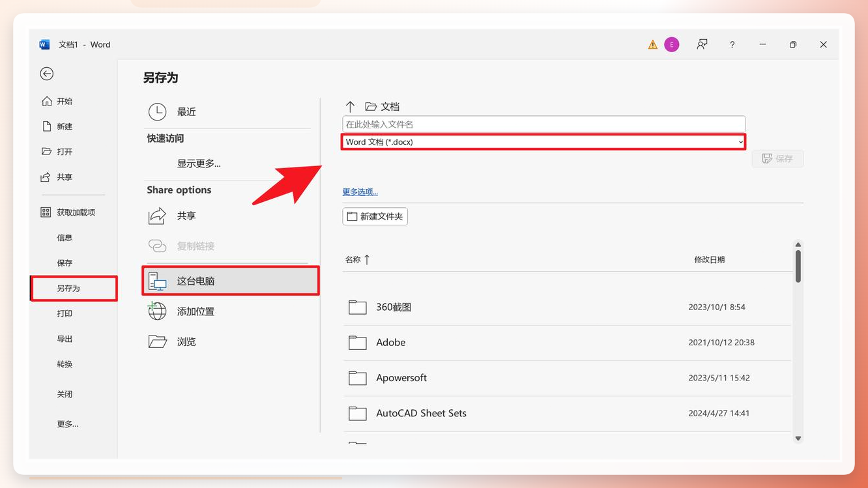Open 开始 in the left menu
This screenshot has width=868, height=488.
click(x=65, y=101)
